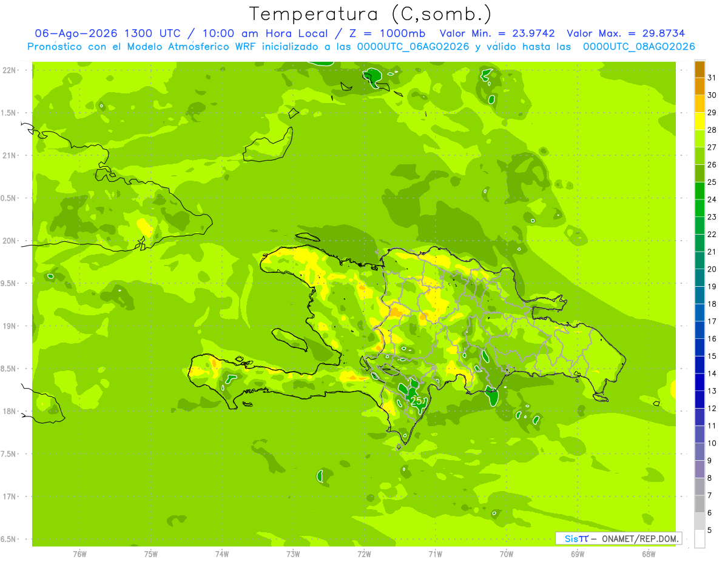Select the dark blue legend band between 13 and 14
This screenshot has width=728, height=562.
[x=699, y=382]
